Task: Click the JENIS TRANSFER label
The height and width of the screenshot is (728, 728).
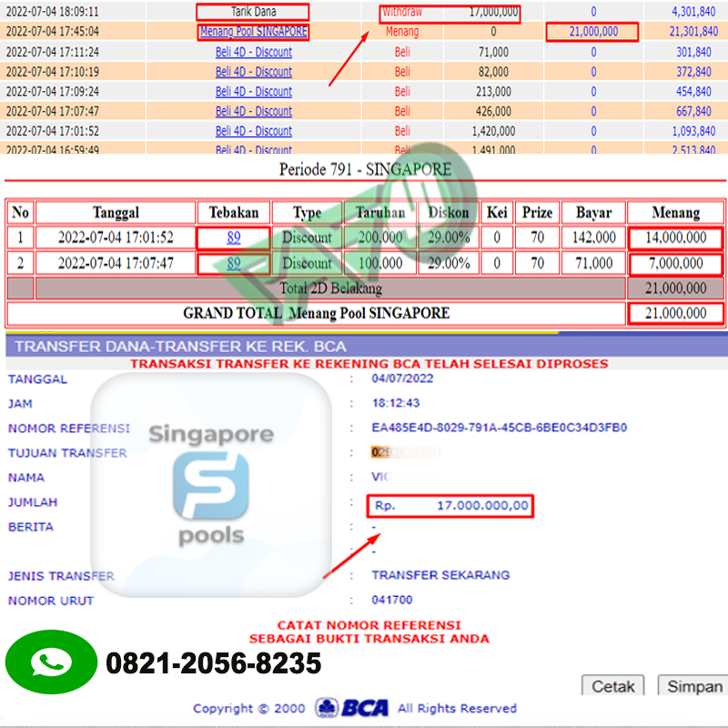Action: [61, 576]
